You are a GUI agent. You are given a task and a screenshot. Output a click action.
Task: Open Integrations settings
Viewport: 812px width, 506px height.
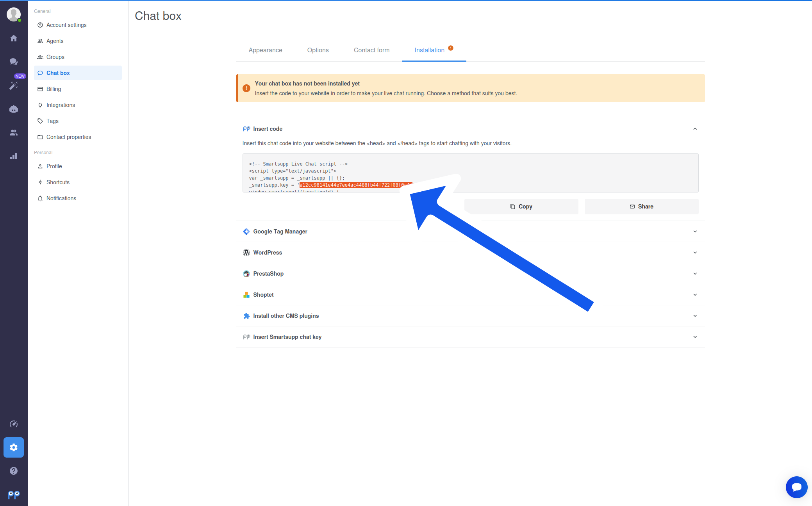tap(78, 105)
